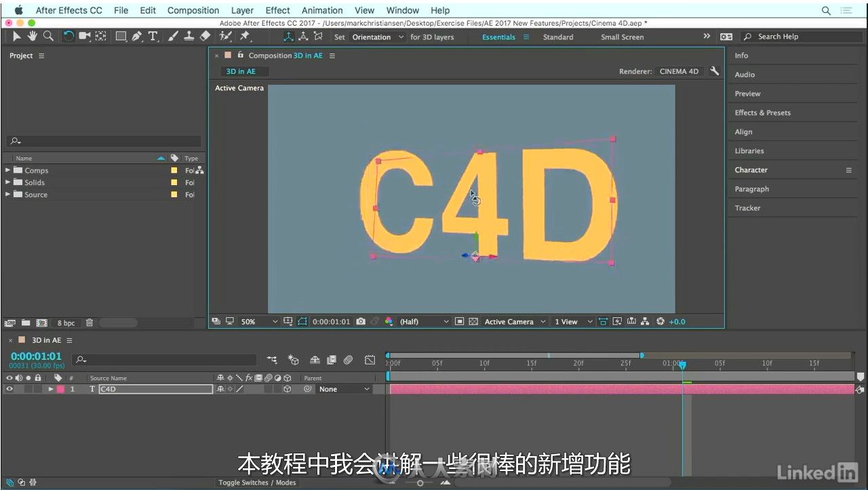Toggle Fast Previews option
This screenshot has width=868, height=490.
(617, 321)
